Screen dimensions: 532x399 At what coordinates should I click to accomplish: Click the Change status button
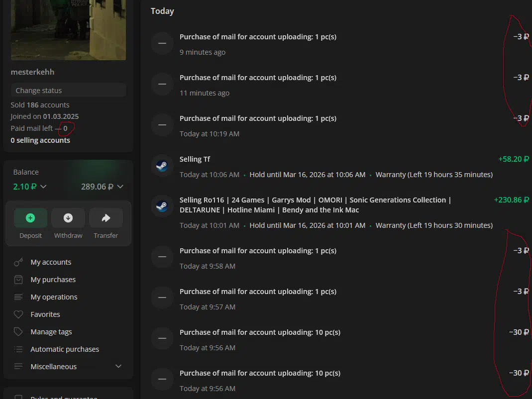[x=68, y=91]
